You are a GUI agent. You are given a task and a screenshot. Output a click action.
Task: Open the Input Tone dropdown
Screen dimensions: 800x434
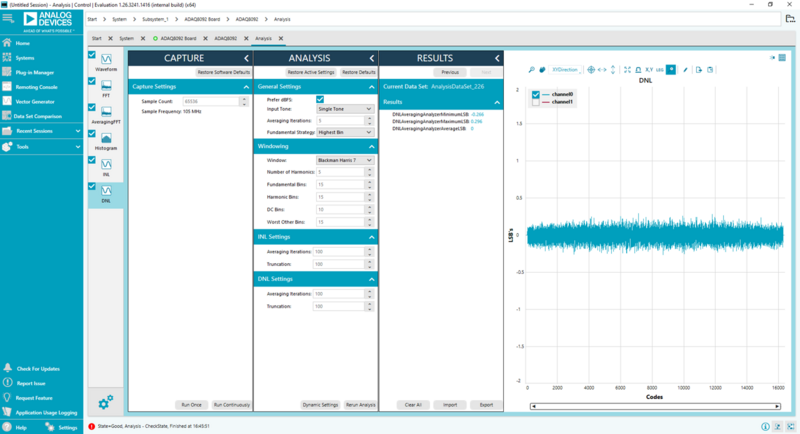(344, 109)
